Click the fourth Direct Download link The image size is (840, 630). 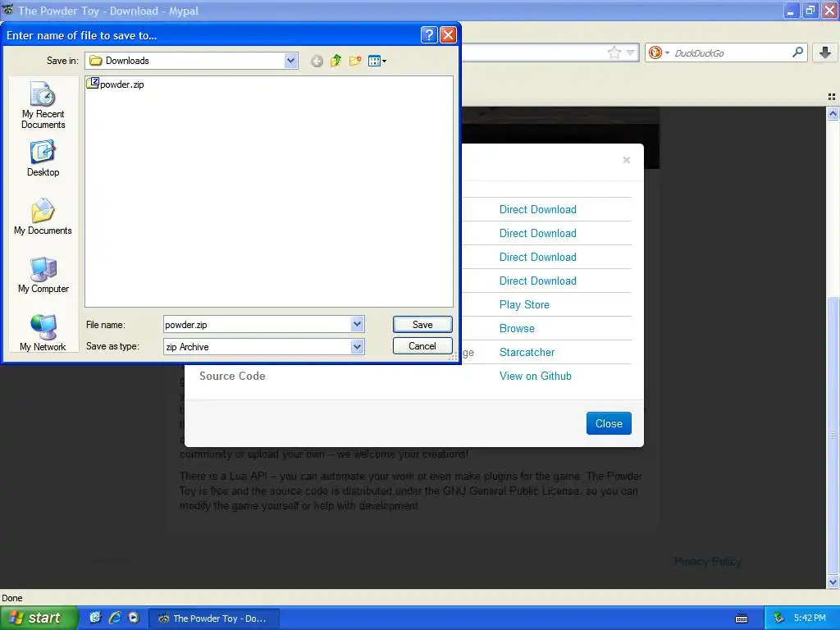click(538, 281)
